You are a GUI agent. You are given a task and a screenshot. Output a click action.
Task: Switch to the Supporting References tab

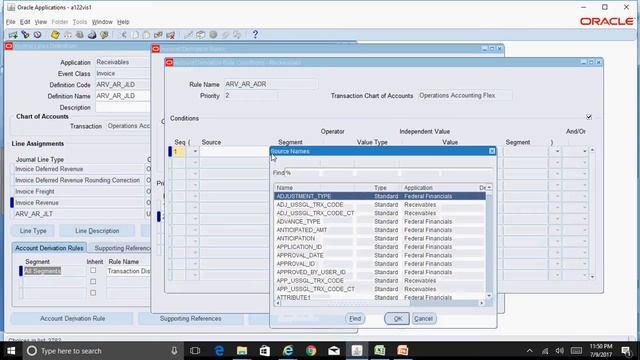[122, 248]
